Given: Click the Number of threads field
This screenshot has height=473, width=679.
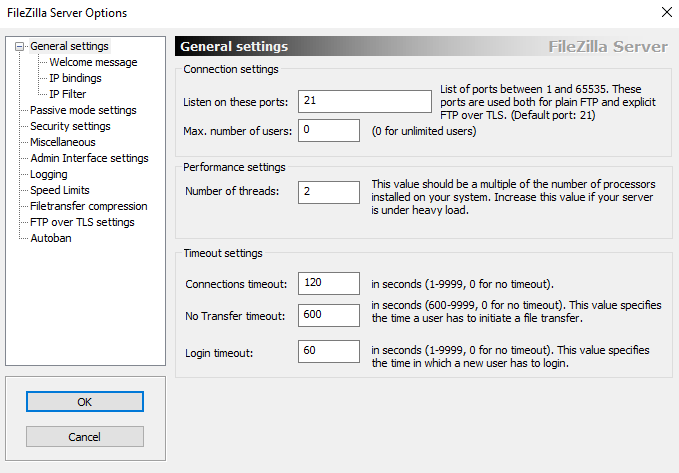Looking at the screenshot, I should 328,192.
